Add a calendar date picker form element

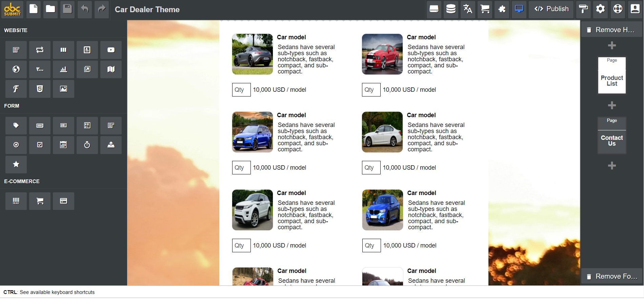click(x=63, y=145)
